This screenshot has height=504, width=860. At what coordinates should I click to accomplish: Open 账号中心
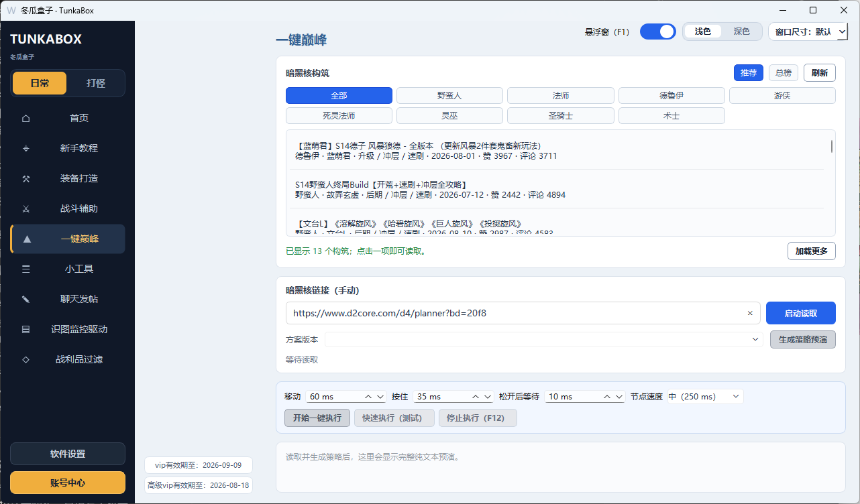[68, 483]
